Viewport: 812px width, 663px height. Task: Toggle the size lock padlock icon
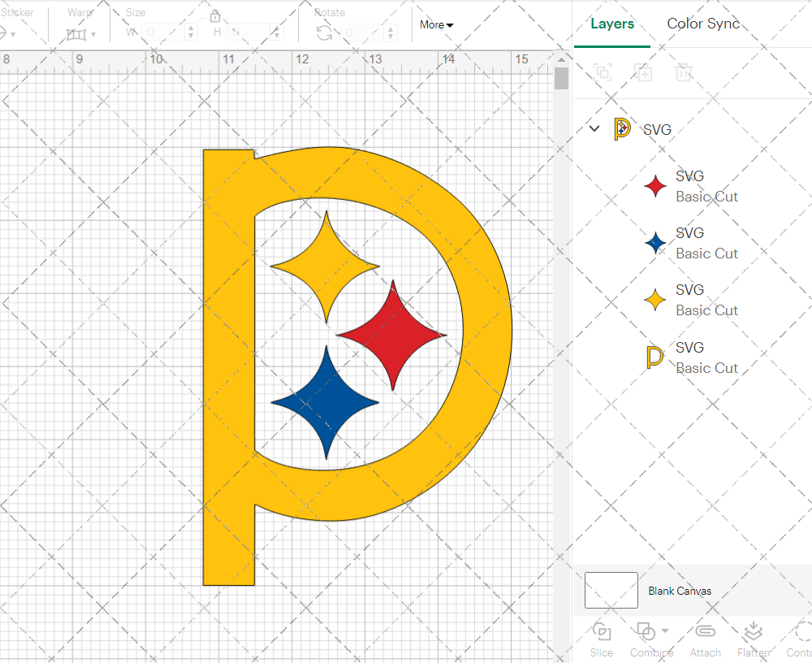(x=215, y=16)
